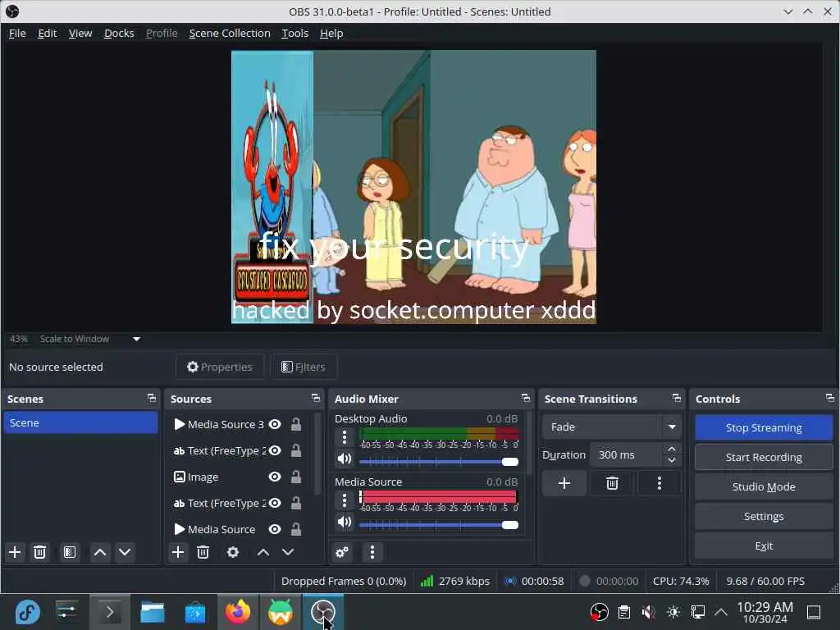Image resolution: width=840 pixels, height=630 pixels.
Task: Move scene up arrow in Scenes panel
Action: [x=100, y=552]
